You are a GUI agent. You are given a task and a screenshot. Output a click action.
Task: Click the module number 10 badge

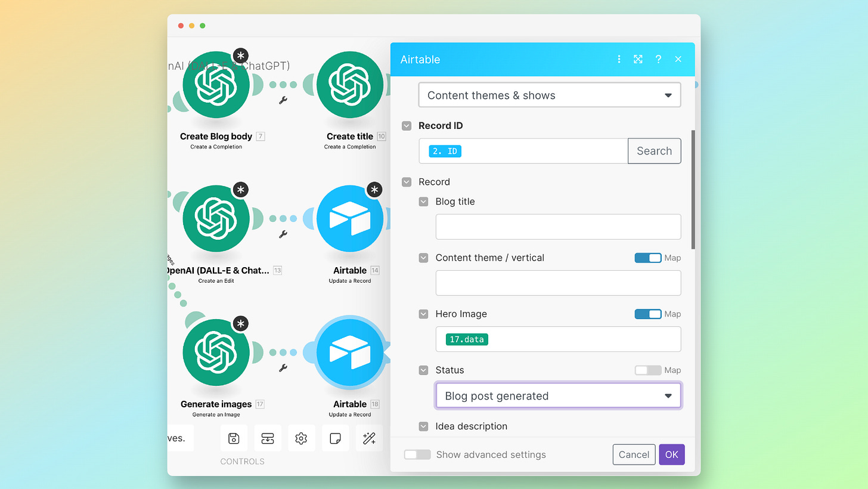coord(382,137)
